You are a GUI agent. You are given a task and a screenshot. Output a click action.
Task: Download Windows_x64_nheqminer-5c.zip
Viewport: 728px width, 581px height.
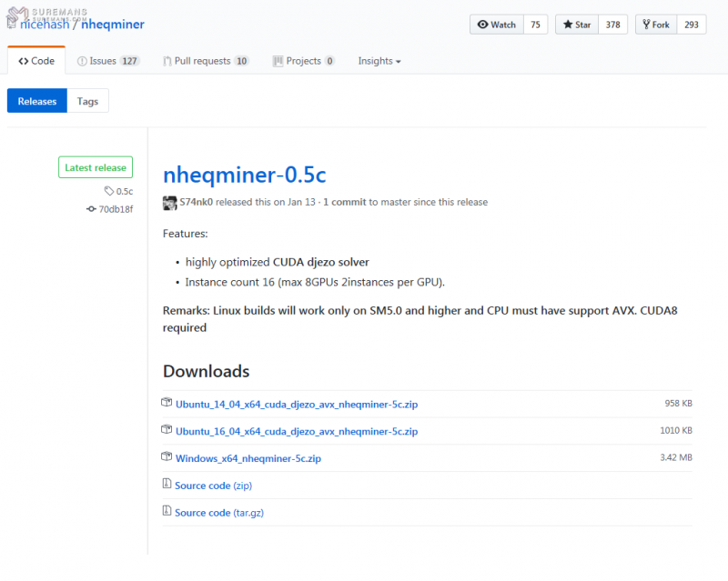248,458
